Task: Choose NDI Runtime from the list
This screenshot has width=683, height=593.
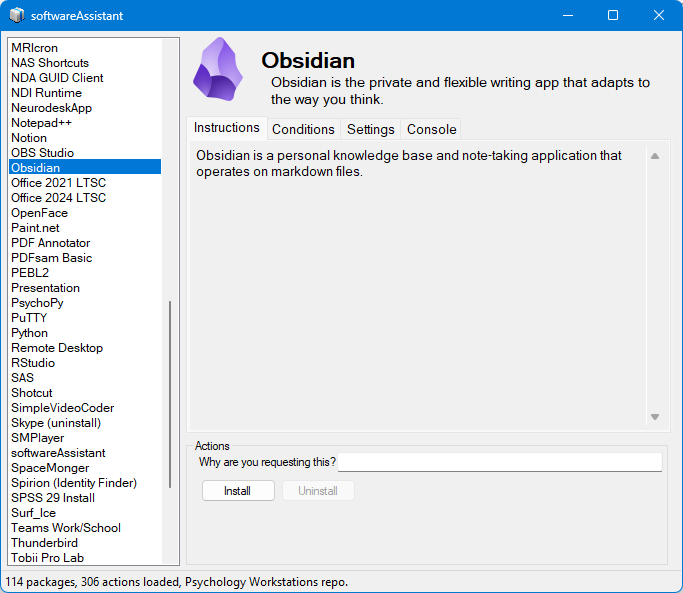Action: point(85,93)
